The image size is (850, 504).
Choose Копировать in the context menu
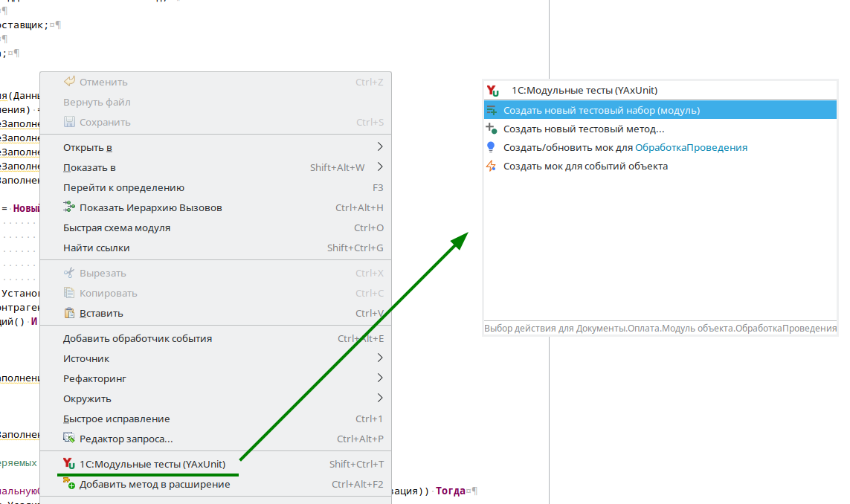point(216,293)
